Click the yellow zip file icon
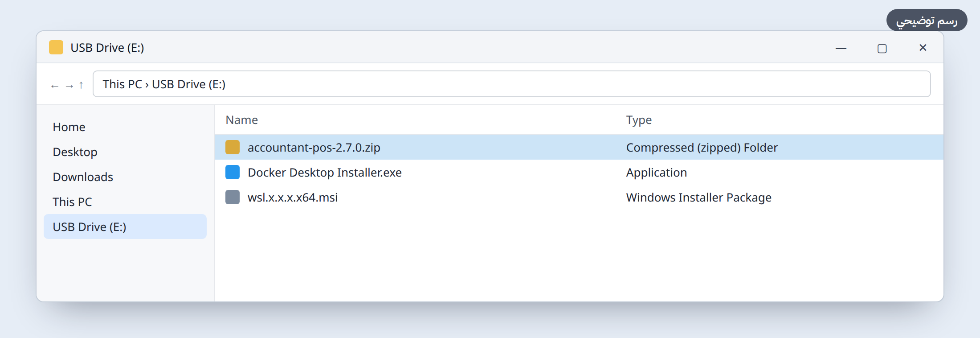The height and width of the screenshot is (338, 980). pos(233,147)
